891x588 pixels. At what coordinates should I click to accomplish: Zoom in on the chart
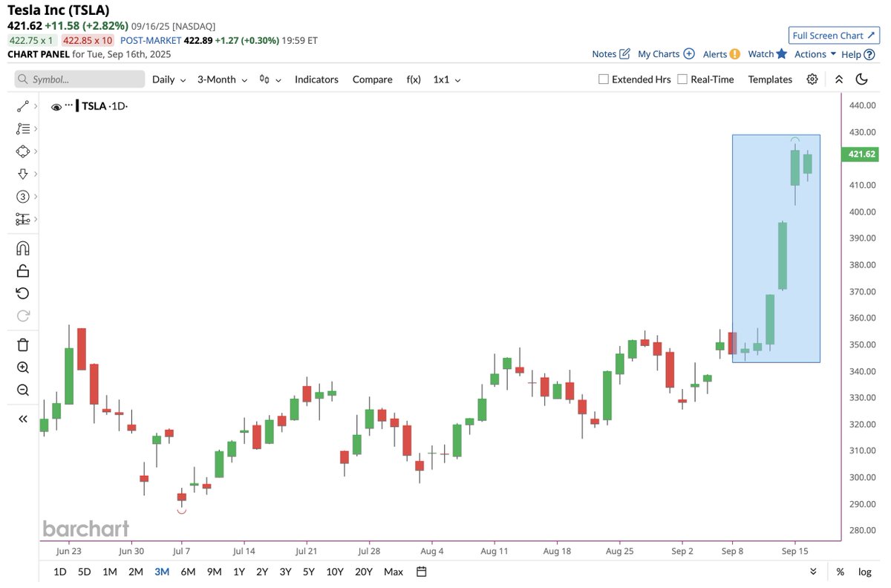tap(22, 367)
